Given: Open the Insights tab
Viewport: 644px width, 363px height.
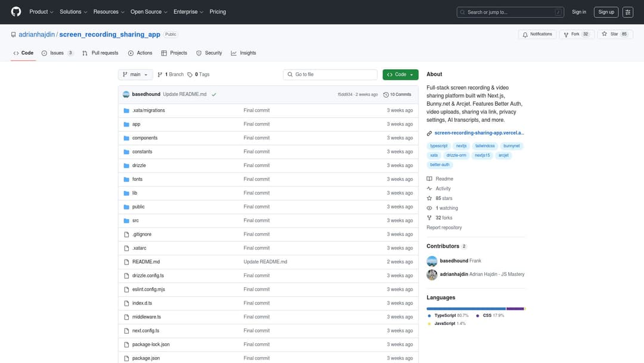Looking at the screenshot, I should (243, 53).
